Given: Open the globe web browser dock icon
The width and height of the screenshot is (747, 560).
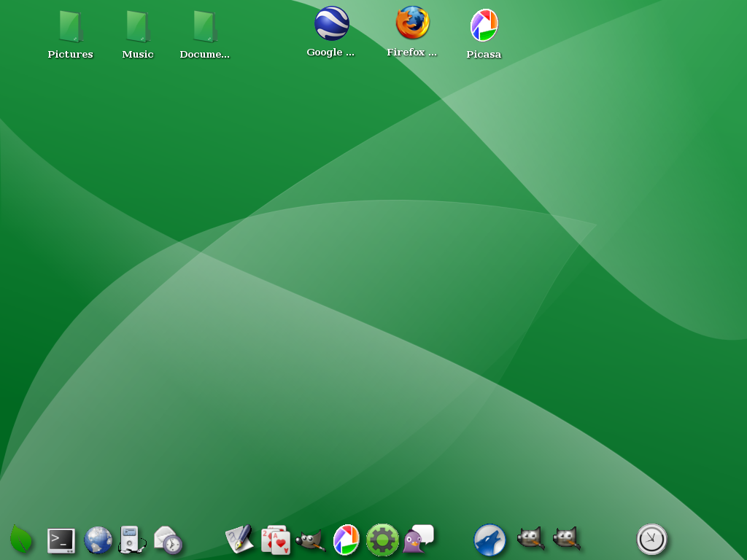Looking at the screenshot, I should coord(98,540).
